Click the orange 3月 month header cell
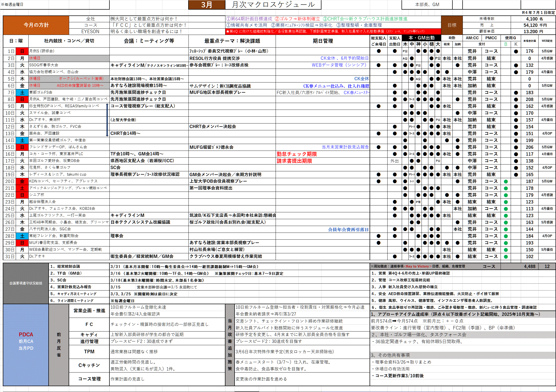The width and height of the screenshot is (556, 392). [x=206, y=5]
